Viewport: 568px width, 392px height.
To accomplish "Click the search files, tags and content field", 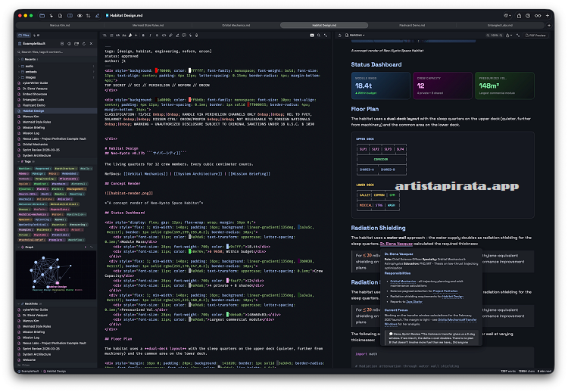I will point(56,52).
